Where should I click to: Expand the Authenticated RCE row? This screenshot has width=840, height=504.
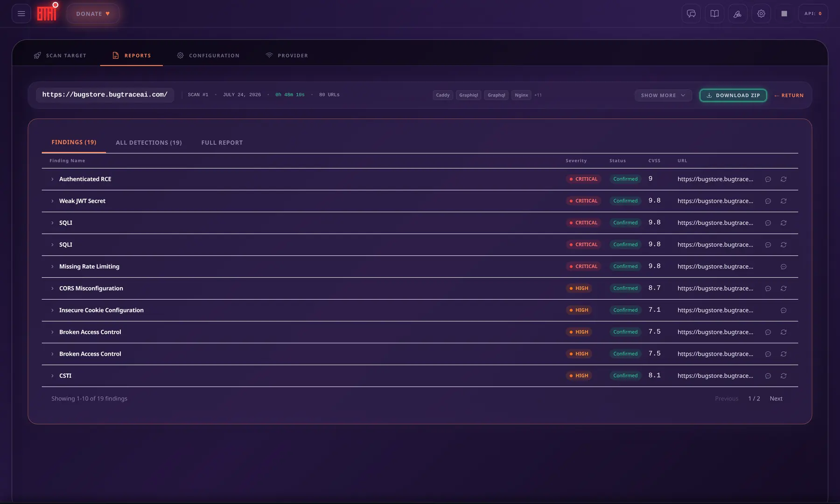[52, 179]
